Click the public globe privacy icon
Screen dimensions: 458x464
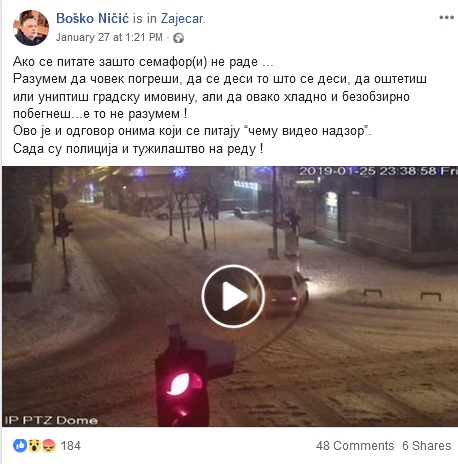tap(178, 38)
